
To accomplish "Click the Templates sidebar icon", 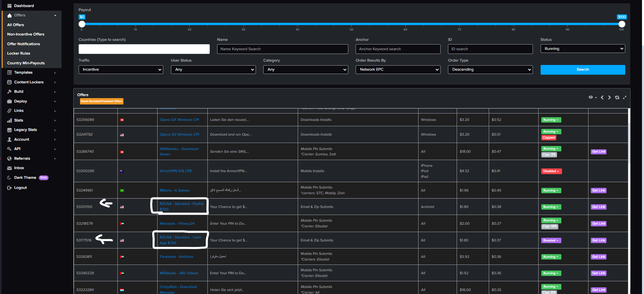I will [9, 73].
